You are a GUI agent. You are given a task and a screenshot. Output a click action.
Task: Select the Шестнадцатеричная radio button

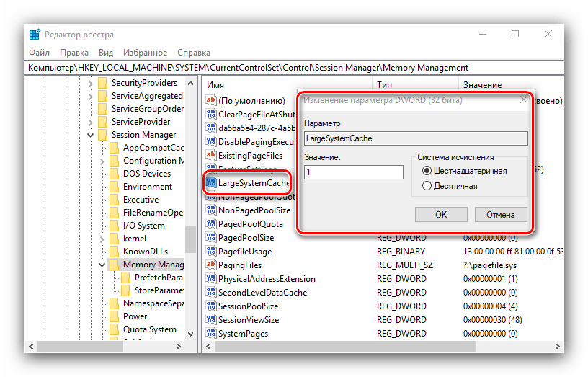click(427, 171)
